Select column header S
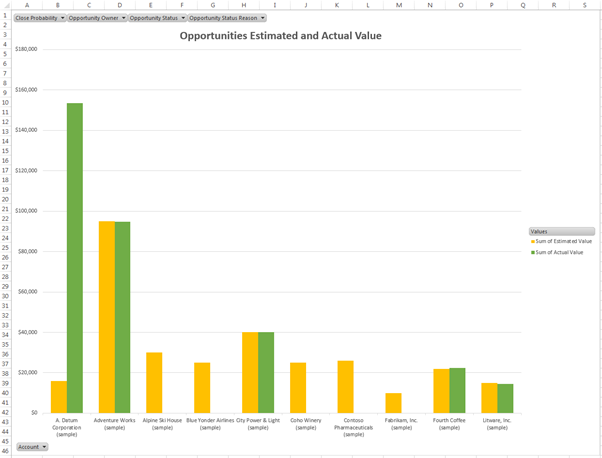602x458 pixels. click(x=585, y=5)
